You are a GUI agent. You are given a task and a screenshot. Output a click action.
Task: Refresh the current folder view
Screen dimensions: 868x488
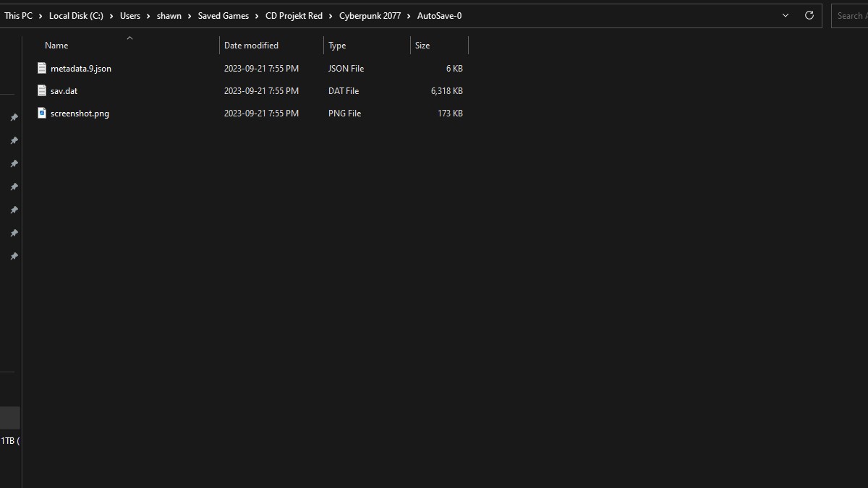809,15
